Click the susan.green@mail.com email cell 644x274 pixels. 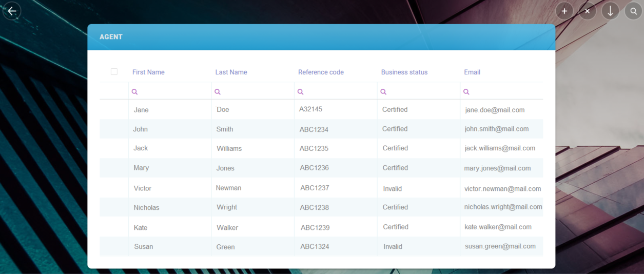pyautogui.click(x=500, y=246)
